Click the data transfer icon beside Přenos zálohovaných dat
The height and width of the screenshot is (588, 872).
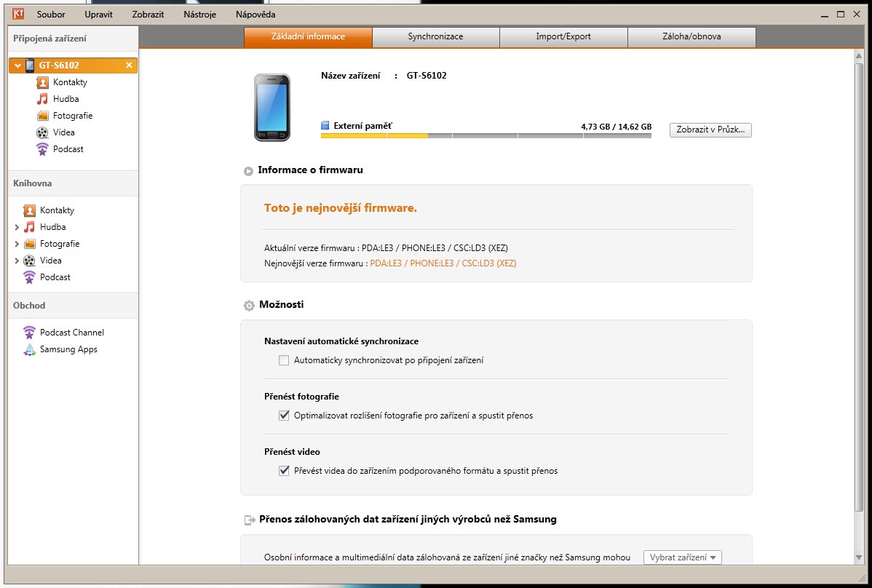(x=250, y=520)
